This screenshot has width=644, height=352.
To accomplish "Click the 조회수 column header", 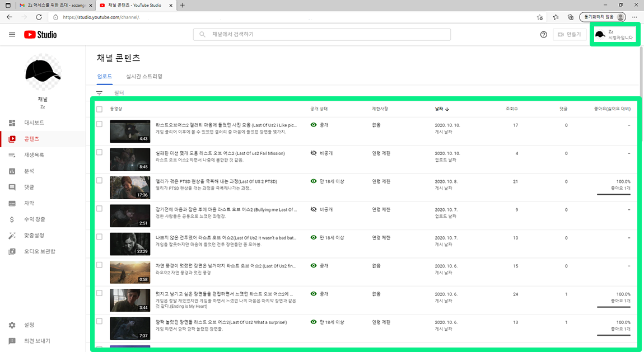I will coord(512,109).
